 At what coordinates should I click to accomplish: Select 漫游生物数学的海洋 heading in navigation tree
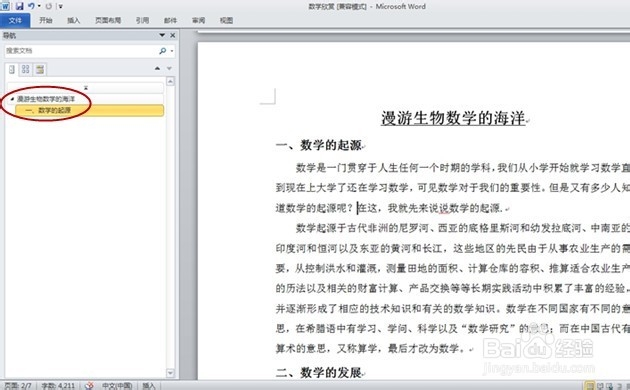pyautogui.click(x=46, y=99)
